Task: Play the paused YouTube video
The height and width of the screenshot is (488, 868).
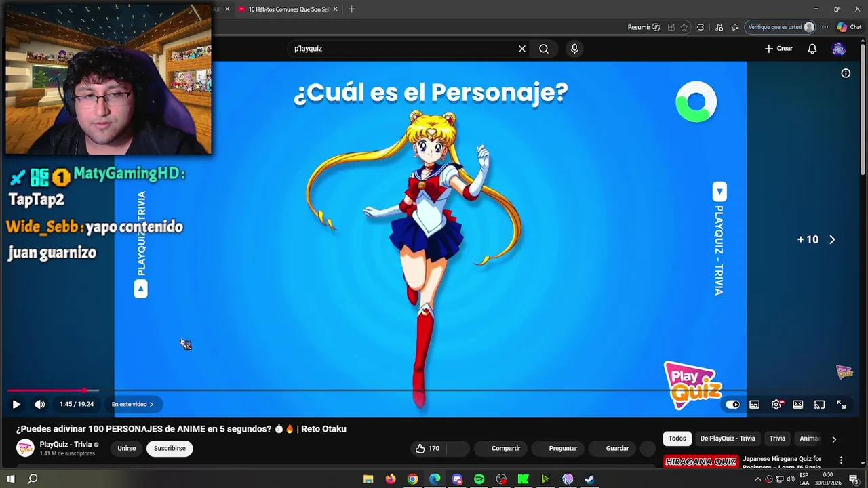Action: (16, 404)
